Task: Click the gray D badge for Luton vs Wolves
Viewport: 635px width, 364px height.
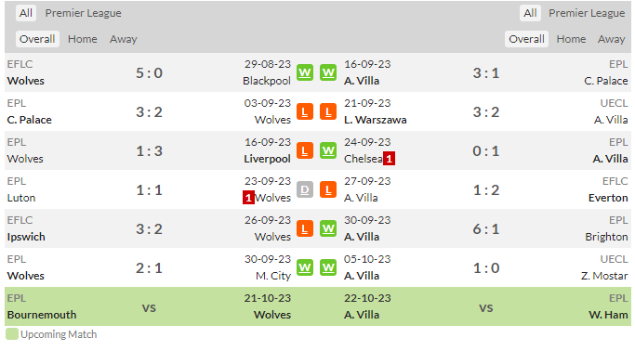Action: [x=305, y=189]
